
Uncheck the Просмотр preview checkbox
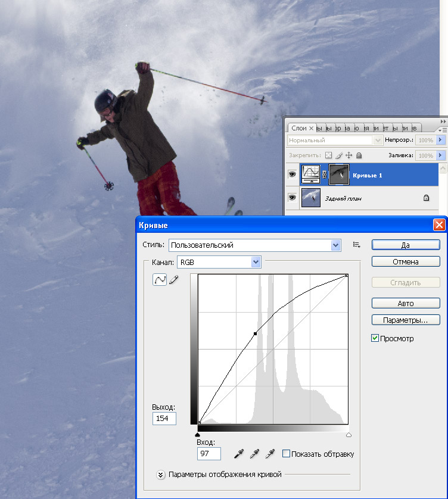tap(375, 338)
